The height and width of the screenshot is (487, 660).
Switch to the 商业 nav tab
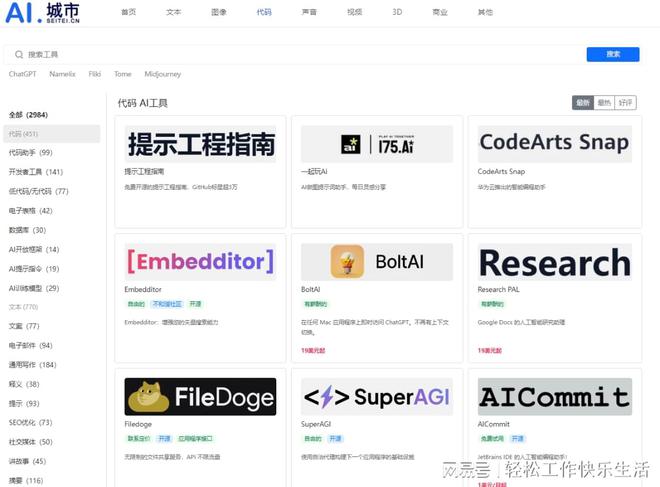[440, 12]
